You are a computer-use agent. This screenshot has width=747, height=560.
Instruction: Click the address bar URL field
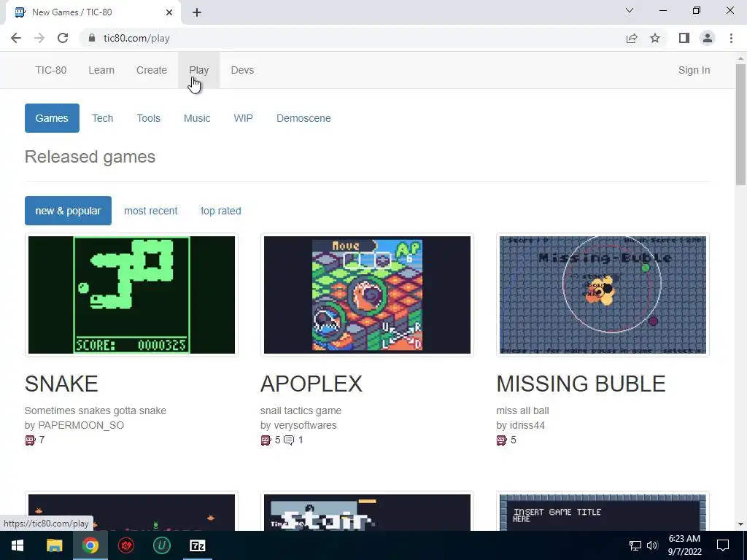pos(352,38)
